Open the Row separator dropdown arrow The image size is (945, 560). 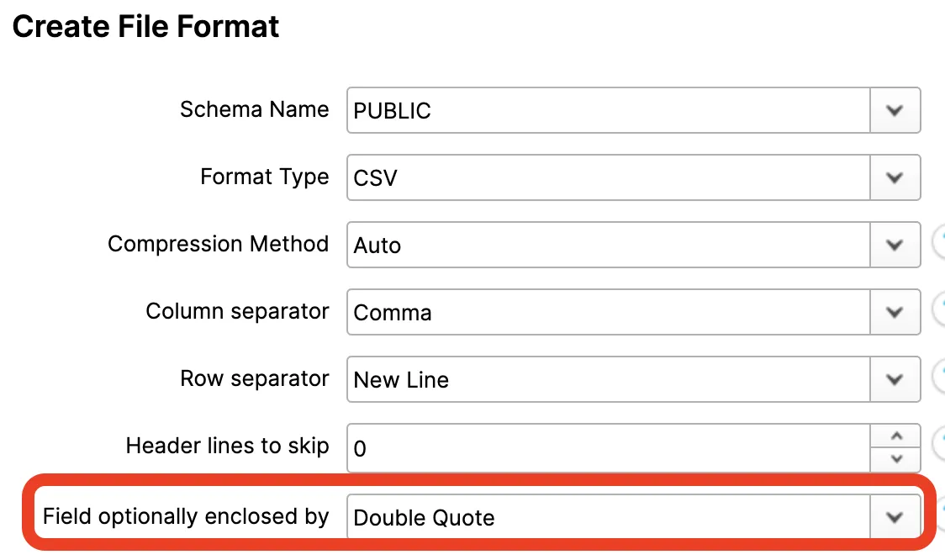pyautogui.click(x=895, y=379)
